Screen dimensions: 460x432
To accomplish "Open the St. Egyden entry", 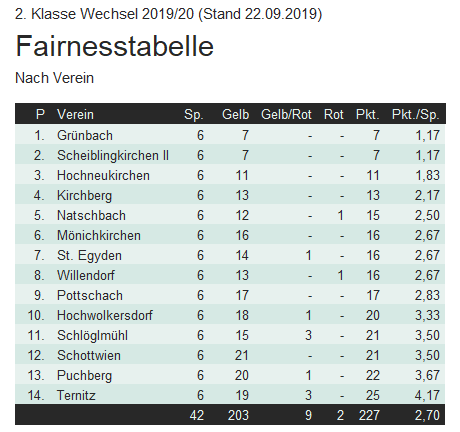I will coord(89,256).
